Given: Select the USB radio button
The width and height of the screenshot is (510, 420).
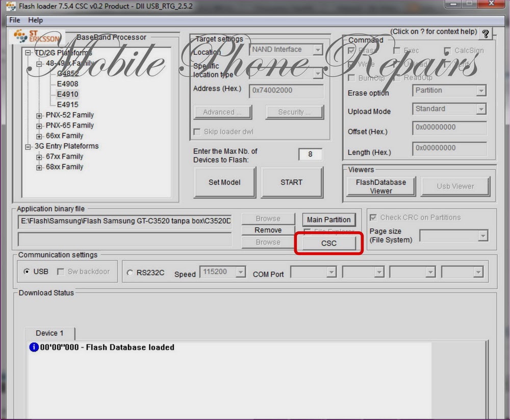Looking at the screenshot, I should (27, 271).
